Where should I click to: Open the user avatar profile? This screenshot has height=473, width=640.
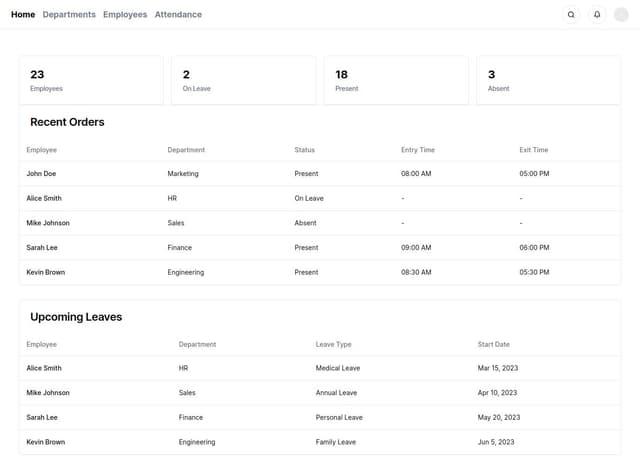pyautogui.click(x=621, y=15)
